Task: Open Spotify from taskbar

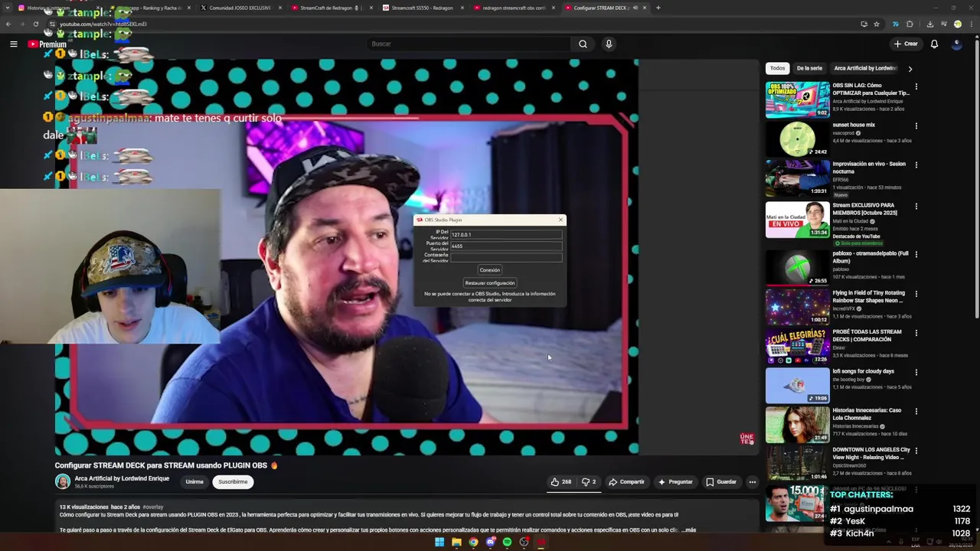Action: point(507,543)
